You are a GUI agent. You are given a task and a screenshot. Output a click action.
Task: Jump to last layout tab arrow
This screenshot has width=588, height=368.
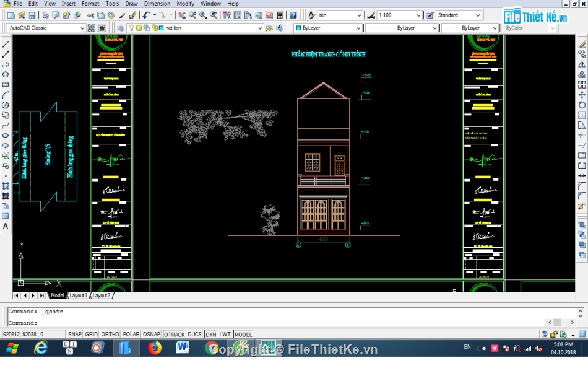tap(41, 296)
